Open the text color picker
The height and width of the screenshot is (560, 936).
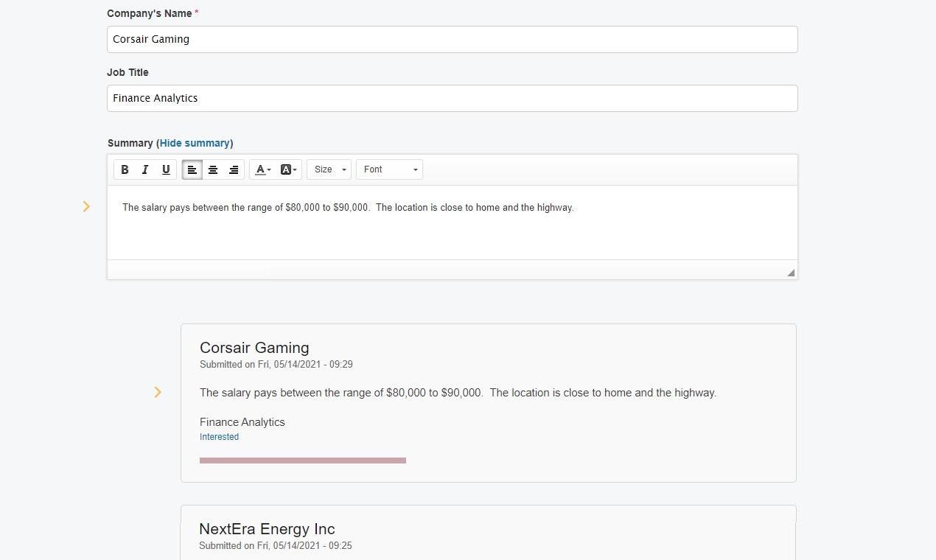tap(262, 169)
